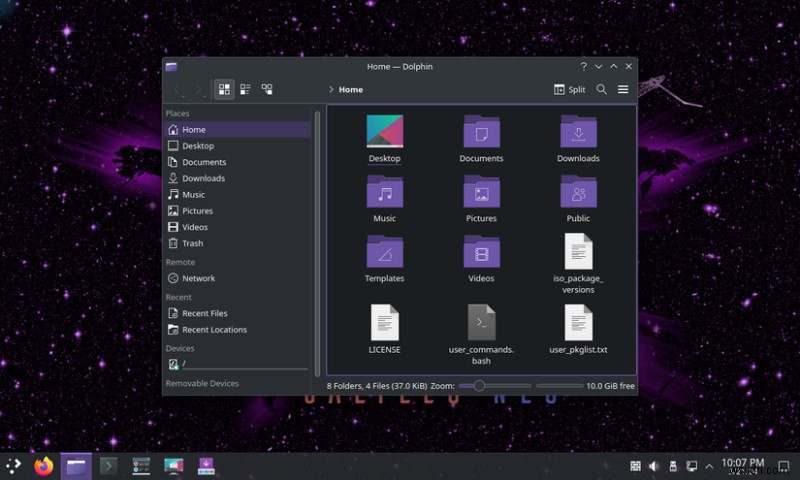Image resolution: width=800 pixels, height=480 pixels.
Task: Open Trash in Places sidebar
Action: [x=238, y=243]
